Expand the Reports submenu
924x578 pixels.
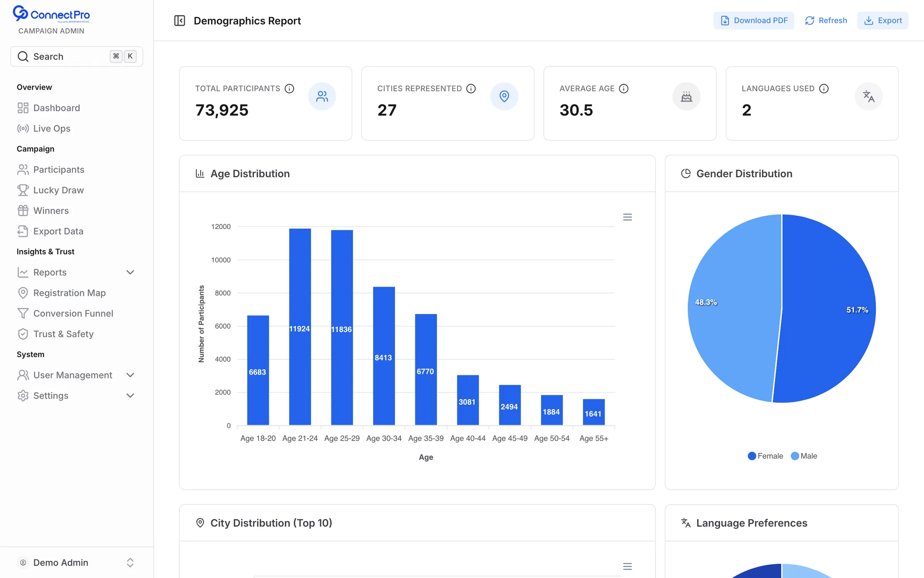[x=130, y=272]
